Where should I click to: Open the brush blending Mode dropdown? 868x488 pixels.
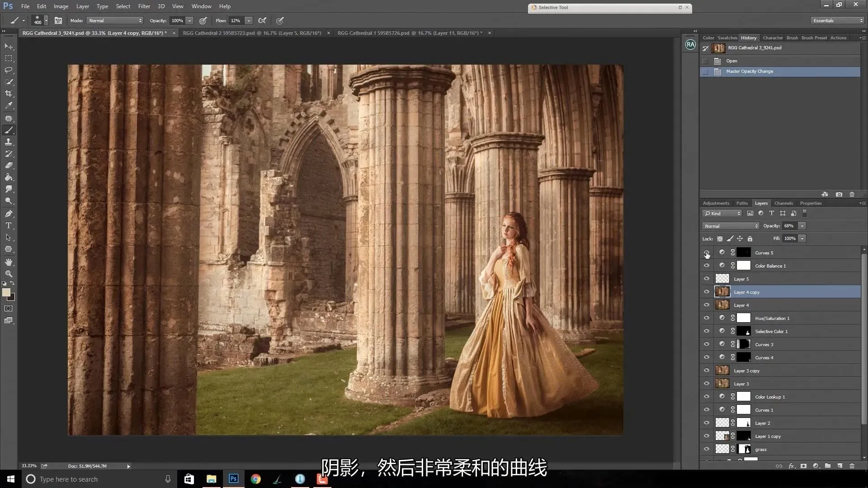pos(115,21)
